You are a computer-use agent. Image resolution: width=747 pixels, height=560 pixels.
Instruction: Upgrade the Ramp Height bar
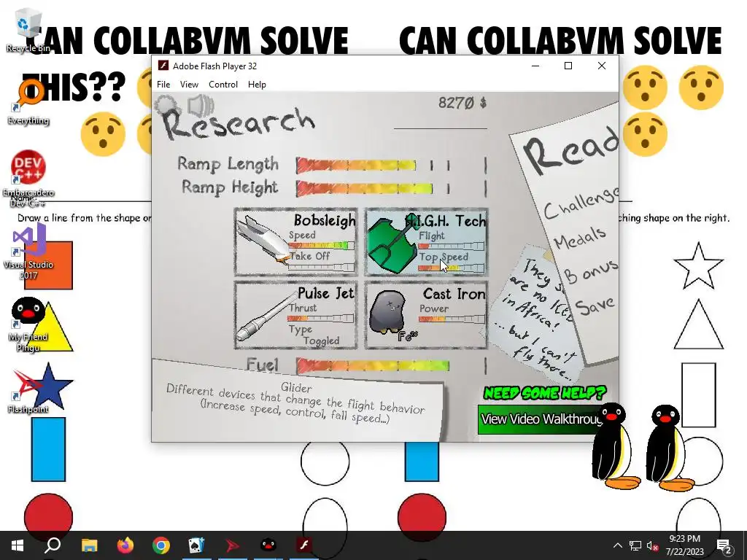click(x=391, y=188)
